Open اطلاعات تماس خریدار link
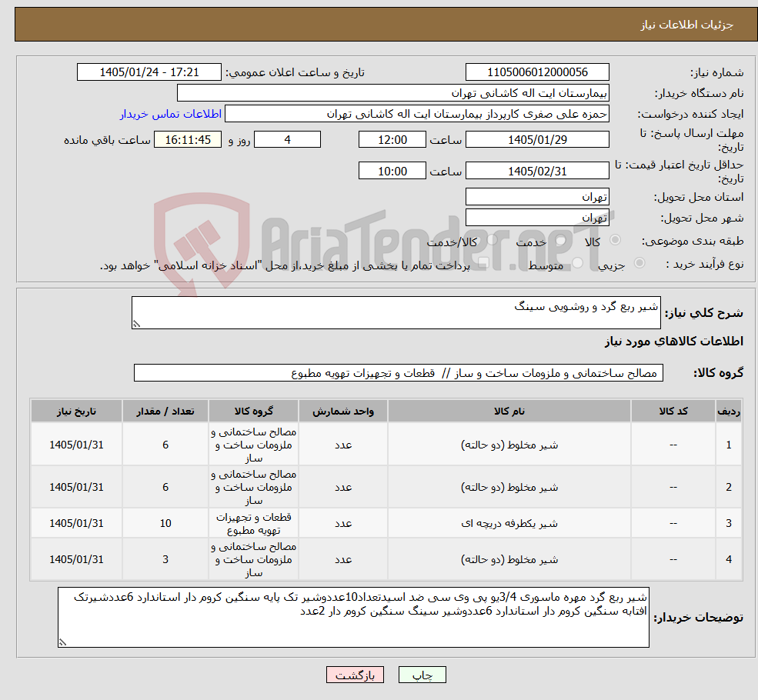The height and width of the screenshot is (700, 758). coord(171,114)
